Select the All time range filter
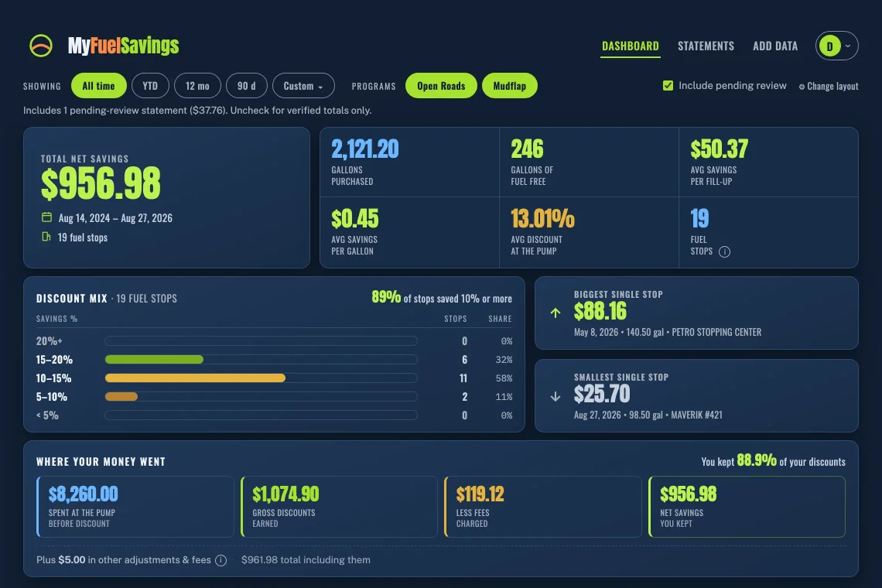Image resolution: width=882 pixels, height=588 pixels. [98, 86]
